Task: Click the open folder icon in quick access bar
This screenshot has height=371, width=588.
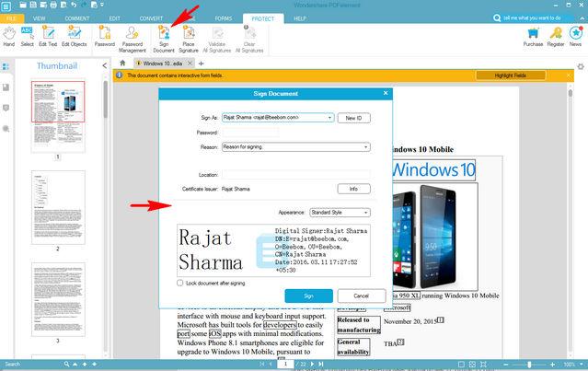Action: point(23,5)
